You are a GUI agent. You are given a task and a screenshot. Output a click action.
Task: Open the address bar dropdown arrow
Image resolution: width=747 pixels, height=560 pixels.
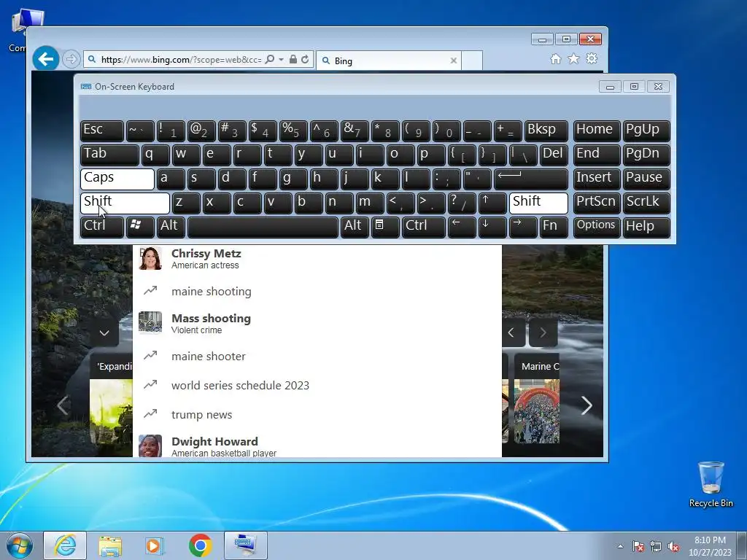coord(281,60)
